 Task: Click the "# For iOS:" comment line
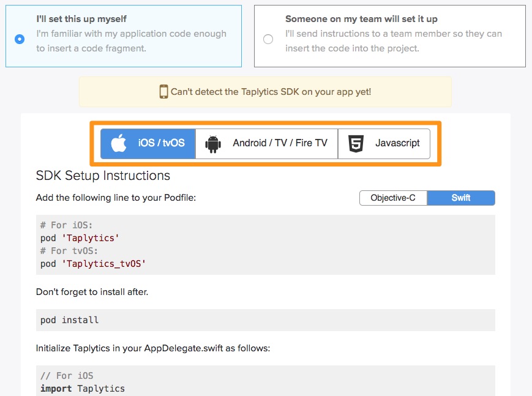(x=67, y=225)
